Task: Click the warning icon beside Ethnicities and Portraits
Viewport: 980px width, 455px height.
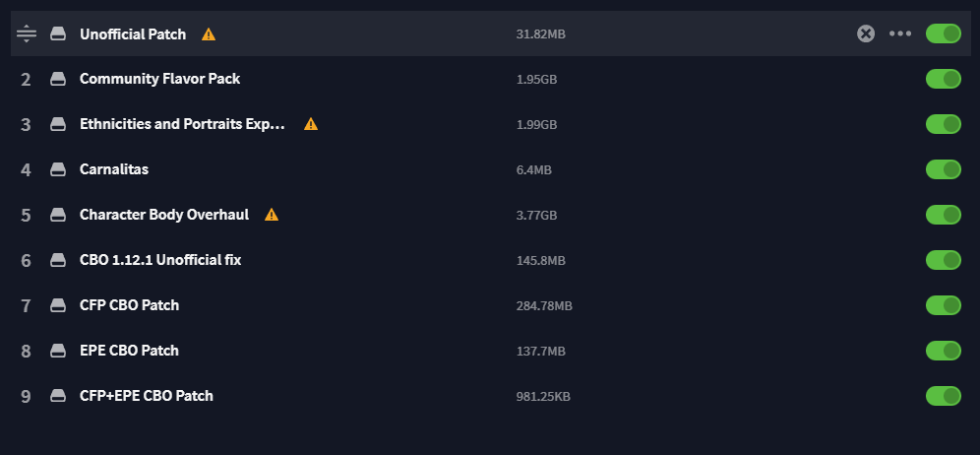Action: [x=311, y=124]
